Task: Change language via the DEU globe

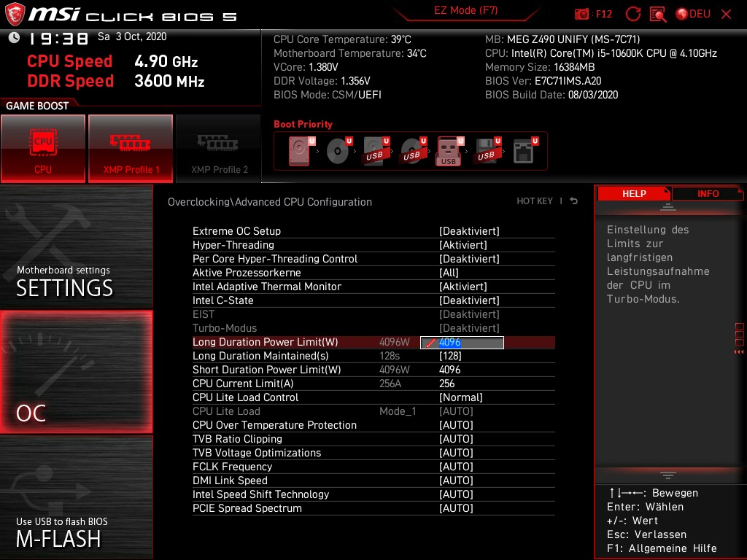Action: [x=693, y=14]
